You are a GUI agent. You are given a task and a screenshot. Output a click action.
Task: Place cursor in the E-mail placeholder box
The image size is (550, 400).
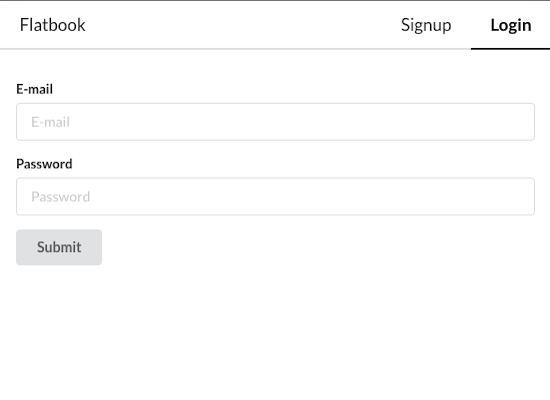(275, 122)
